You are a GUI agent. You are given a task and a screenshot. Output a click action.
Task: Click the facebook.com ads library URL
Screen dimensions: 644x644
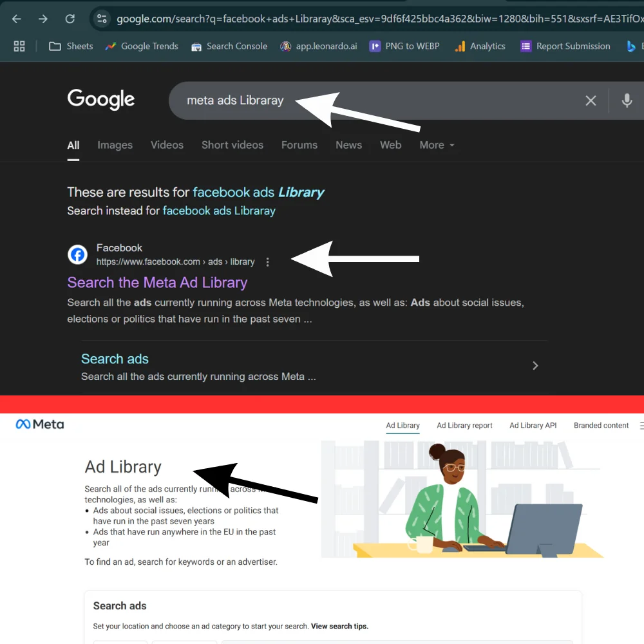175,262
